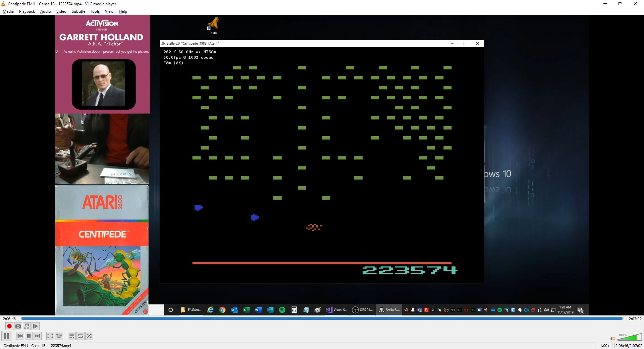Mute audio via the speaker icon

click(x=612, y=338)
